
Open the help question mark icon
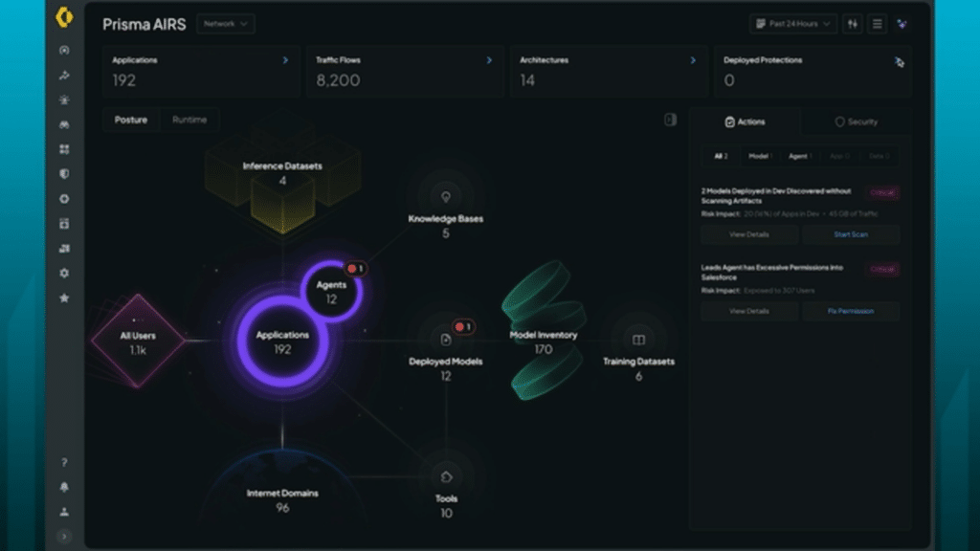coord(64,462)
